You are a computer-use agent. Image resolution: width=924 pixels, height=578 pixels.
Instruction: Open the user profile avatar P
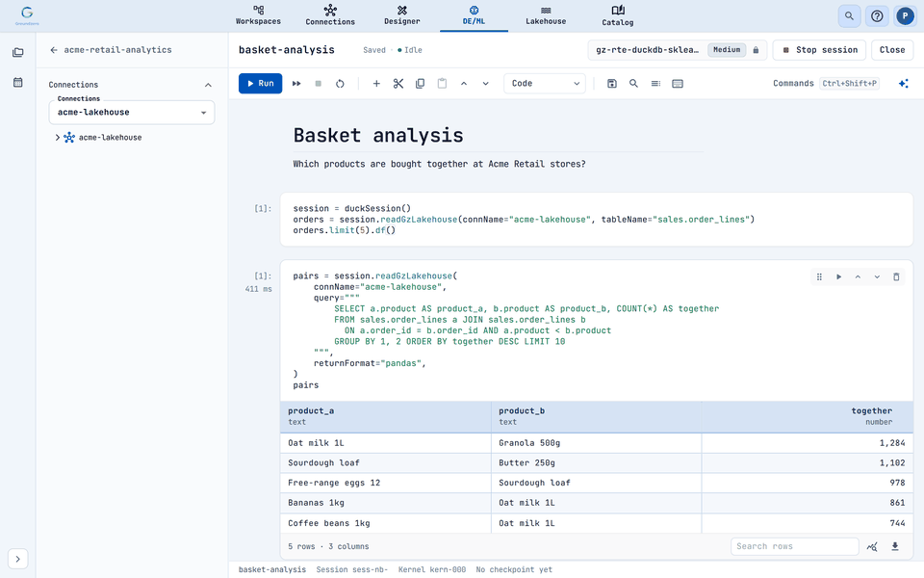[x=905, y=16]
